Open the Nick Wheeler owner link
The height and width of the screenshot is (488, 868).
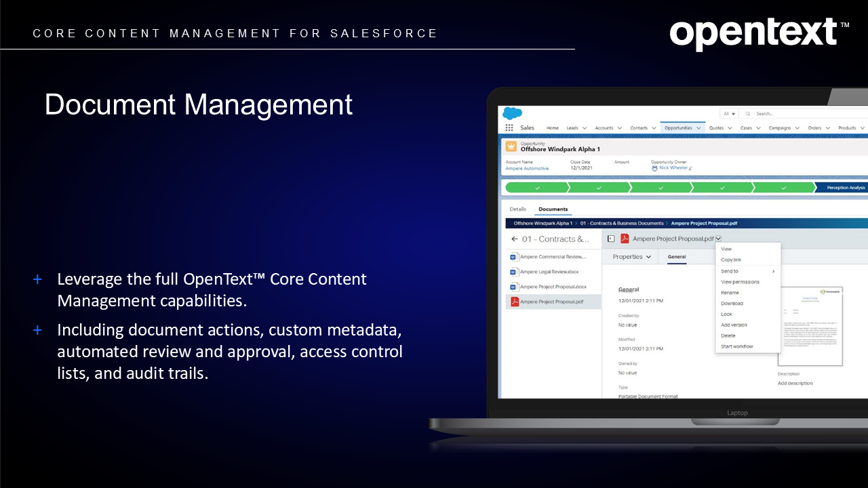672,168
